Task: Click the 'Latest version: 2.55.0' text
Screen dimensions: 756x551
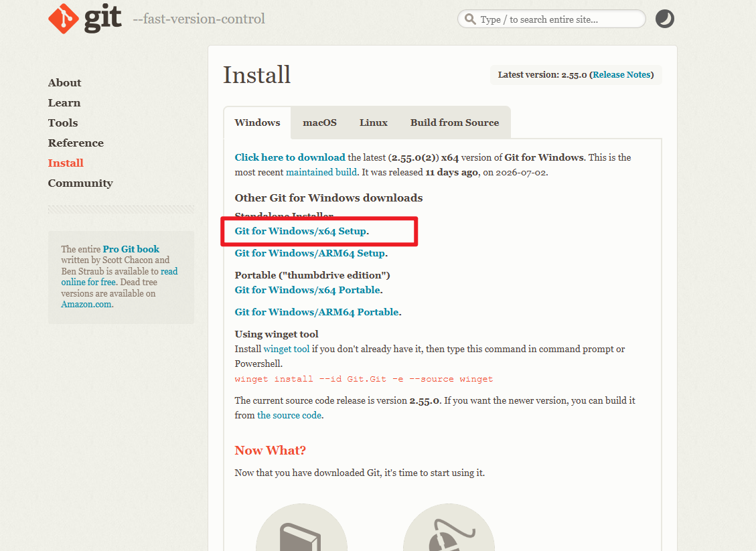Action: click(x=542, y=75)
